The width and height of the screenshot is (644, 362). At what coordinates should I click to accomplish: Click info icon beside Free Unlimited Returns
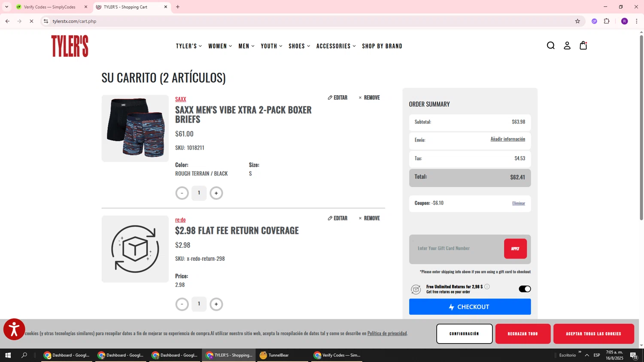tap(487, 287)
